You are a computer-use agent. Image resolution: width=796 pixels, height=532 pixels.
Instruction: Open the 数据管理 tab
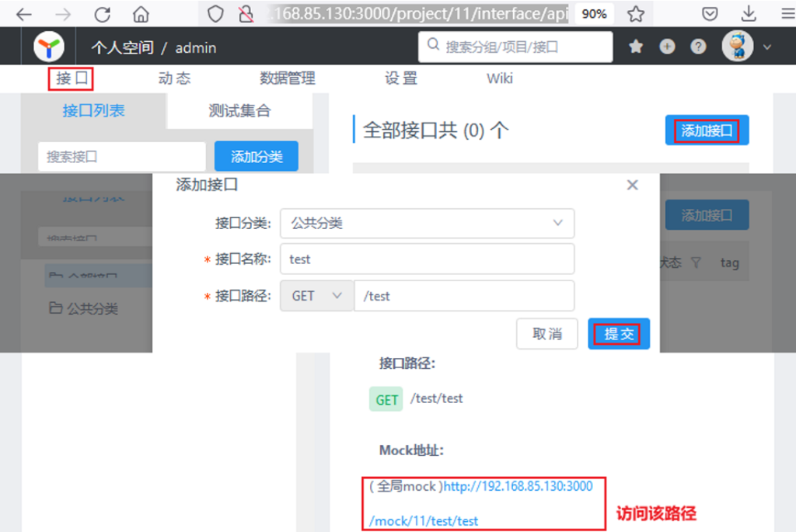coord(288,78)
